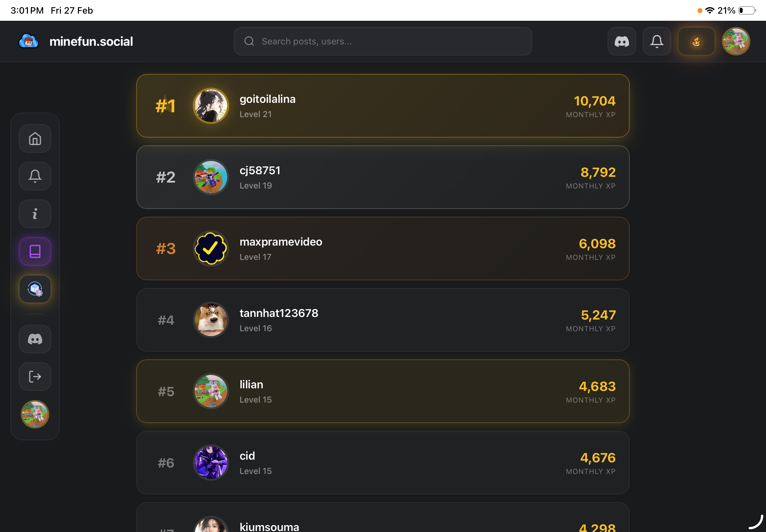Open cid's profile from rank #6
Viewport: 766px width, 532px height.
[247, 456]
